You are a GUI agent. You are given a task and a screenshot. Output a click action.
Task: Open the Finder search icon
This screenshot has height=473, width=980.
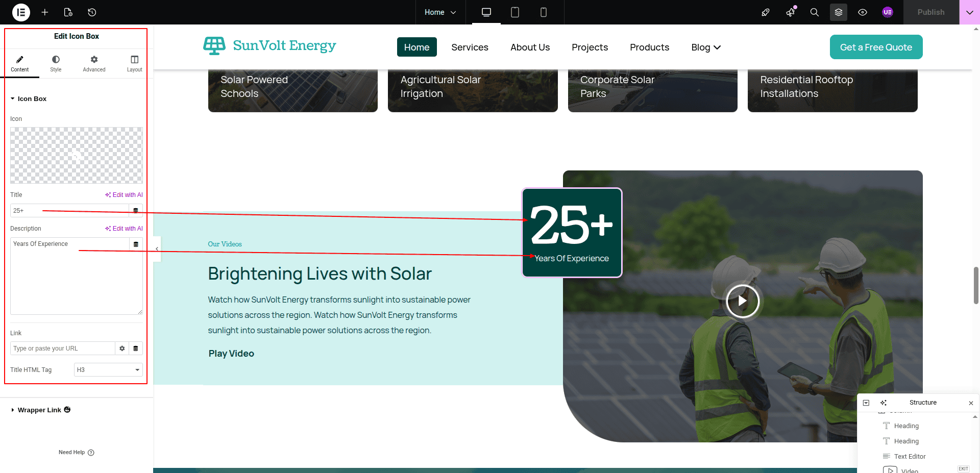point(814,12)
